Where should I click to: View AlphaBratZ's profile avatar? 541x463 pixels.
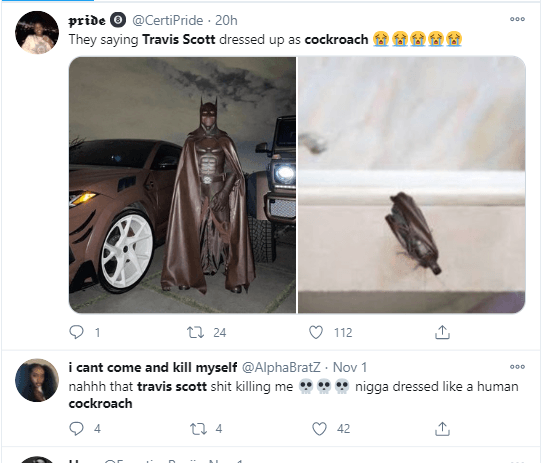click(x=37, y=380)
